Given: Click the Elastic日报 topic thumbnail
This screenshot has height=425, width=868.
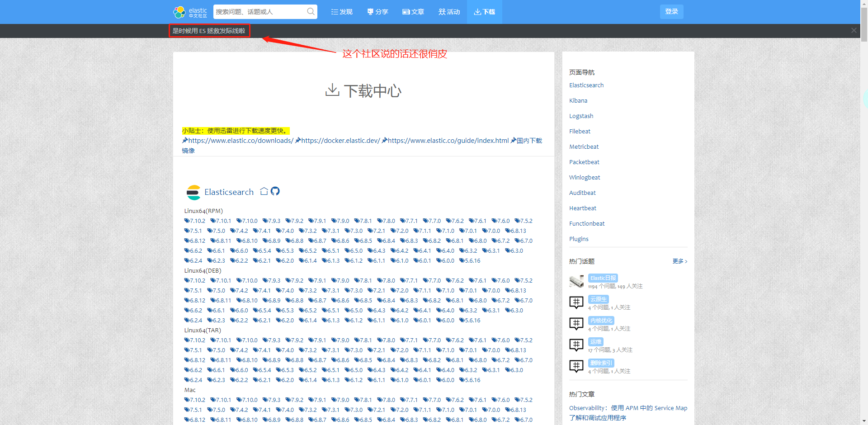Looking at the screenshot, I should pyautogui.click(x=576, y=281).
